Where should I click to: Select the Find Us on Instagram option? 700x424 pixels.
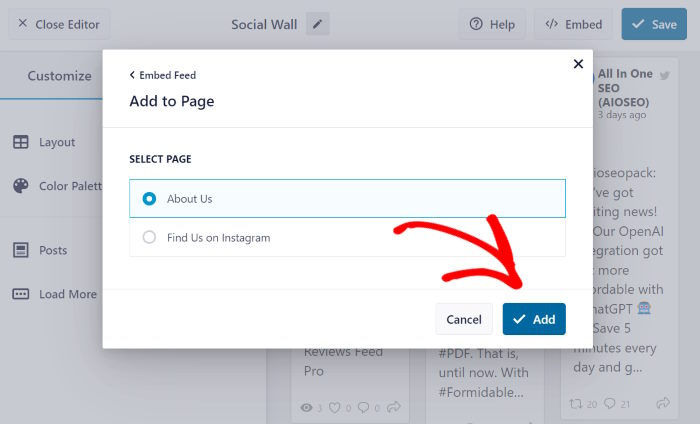(x=150, y=238)
